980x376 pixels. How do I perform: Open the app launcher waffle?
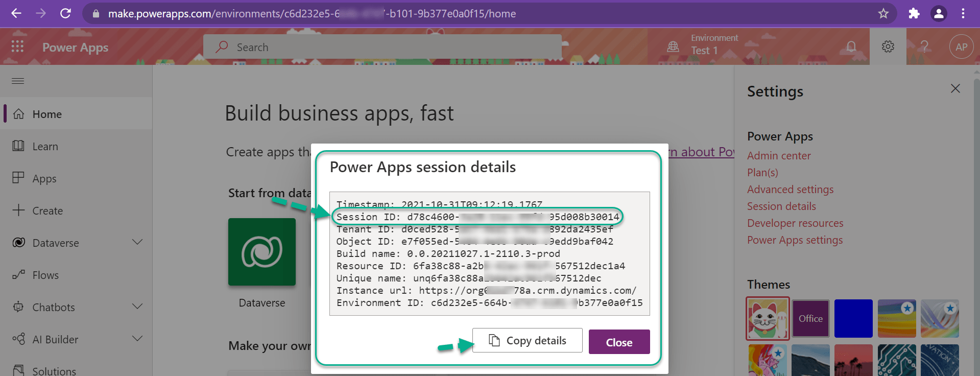tap(17, 46)
